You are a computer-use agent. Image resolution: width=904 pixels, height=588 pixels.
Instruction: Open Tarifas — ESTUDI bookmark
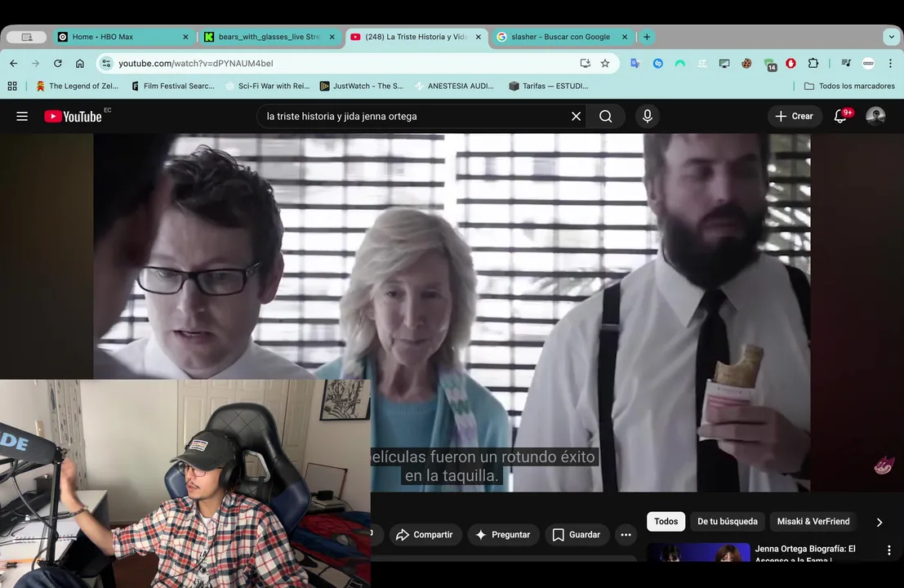[549, 86]
